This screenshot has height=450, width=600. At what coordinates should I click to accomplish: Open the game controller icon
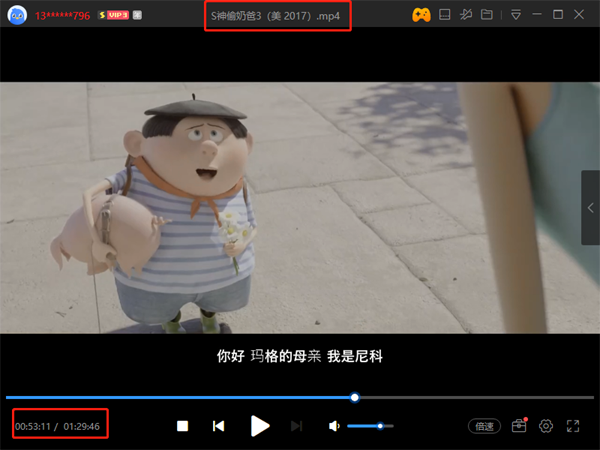coord(422,15)
